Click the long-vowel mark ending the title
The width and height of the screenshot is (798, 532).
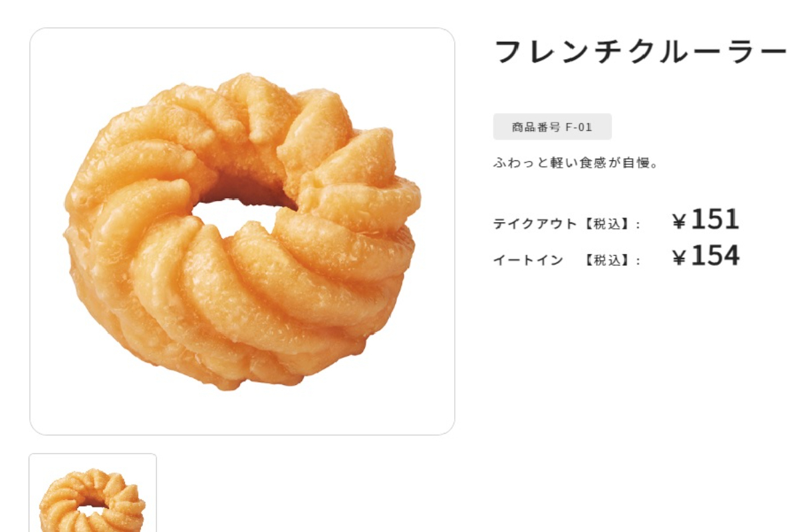(773, 53)
